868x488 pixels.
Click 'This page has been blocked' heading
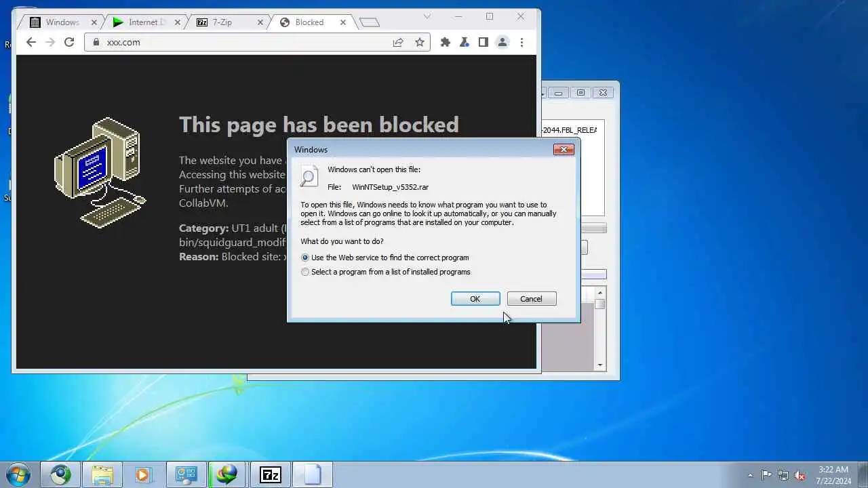click(319, 125)
